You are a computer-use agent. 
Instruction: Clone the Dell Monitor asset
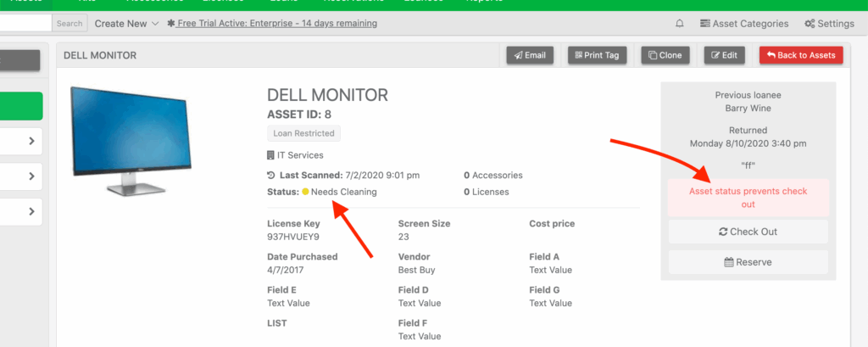pos(665,56)
